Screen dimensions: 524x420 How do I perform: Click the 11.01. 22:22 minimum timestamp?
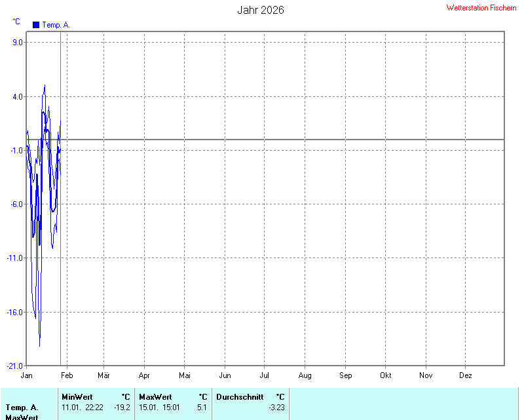click(82, 408)
